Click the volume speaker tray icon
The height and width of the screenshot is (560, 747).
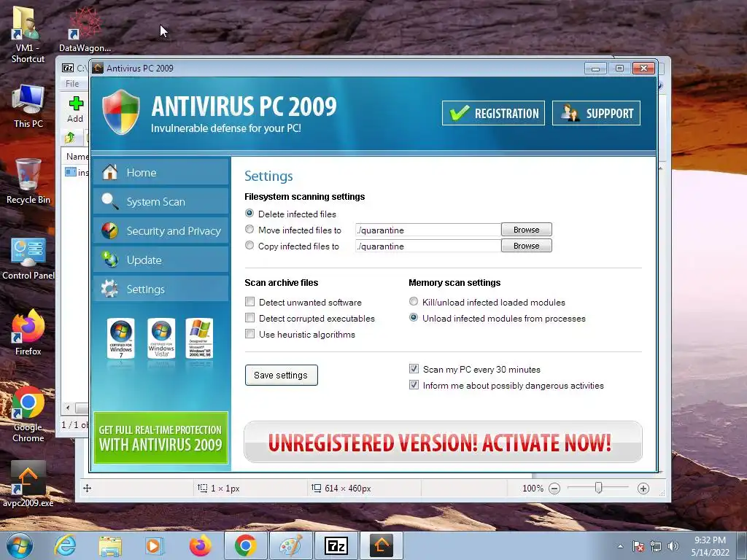pos(673,546)
